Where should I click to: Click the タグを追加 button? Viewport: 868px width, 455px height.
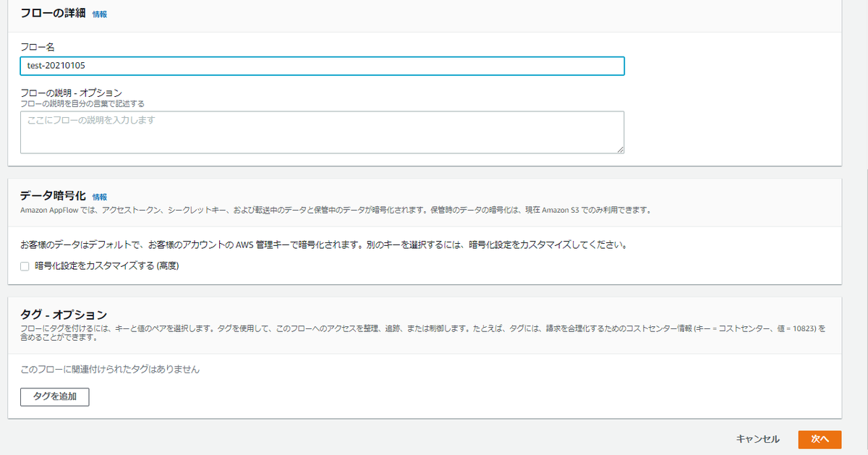click(x=54, y=396)
